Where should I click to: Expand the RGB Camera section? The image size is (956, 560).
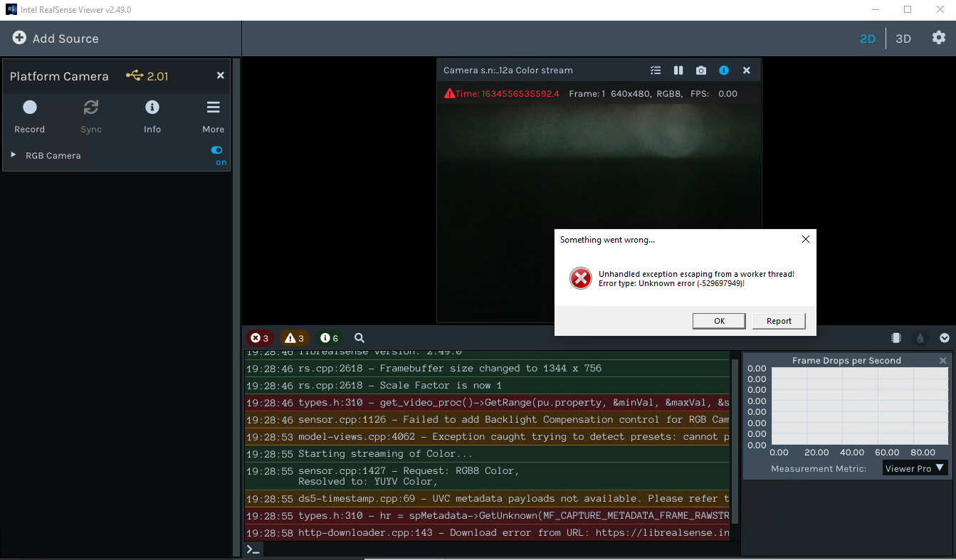click(11, 155)
